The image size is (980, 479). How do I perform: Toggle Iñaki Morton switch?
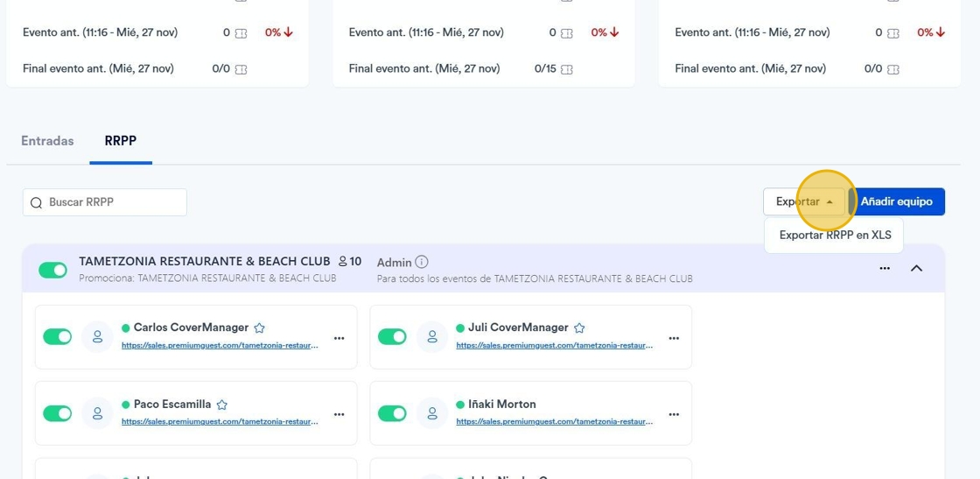(x=392, y=413)
